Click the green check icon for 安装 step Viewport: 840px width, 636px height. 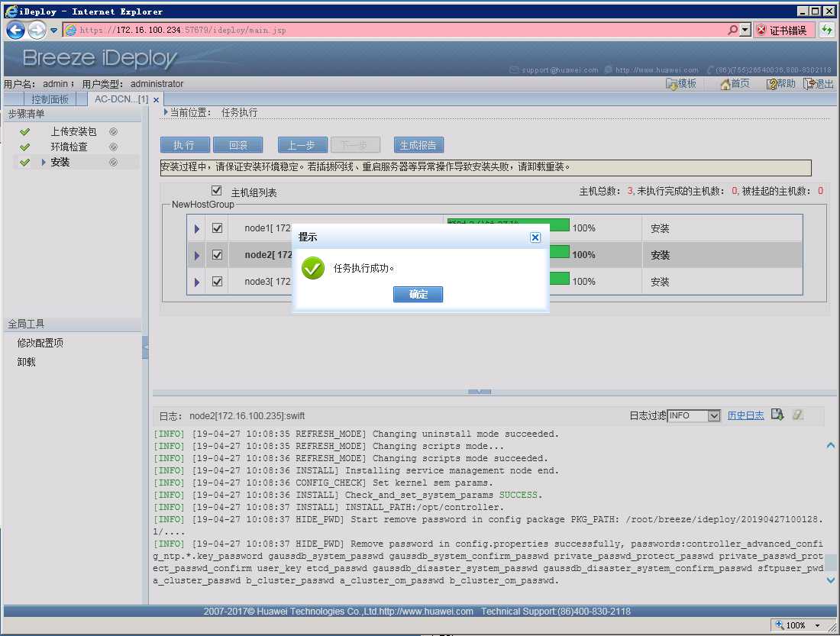point(24,163)
